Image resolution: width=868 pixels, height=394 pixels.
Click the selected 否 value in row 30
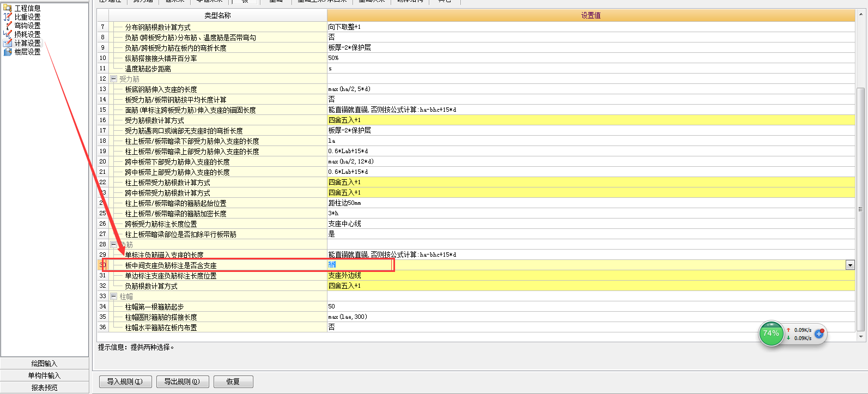click(x=332, y=264)
